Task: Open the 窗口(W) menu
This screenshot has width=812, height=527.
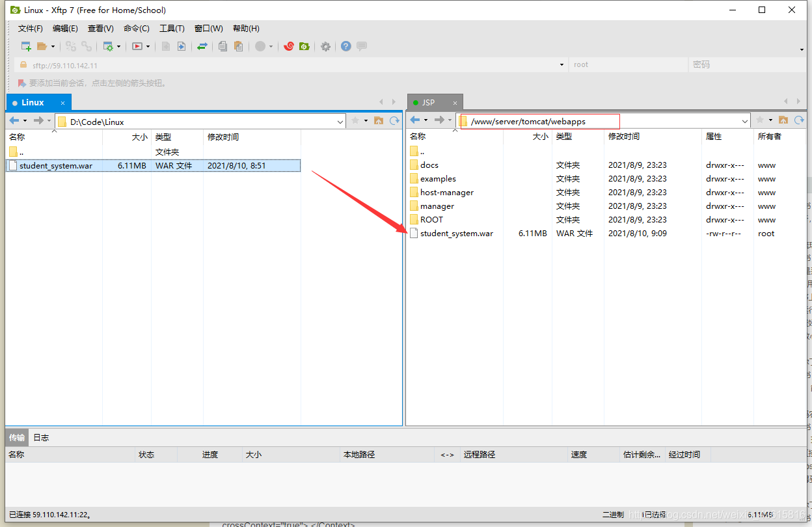Action: [209, 29]
